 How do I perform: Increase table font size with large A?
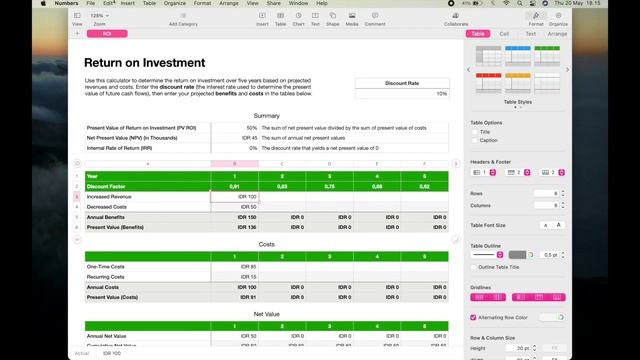click(558, 225)
